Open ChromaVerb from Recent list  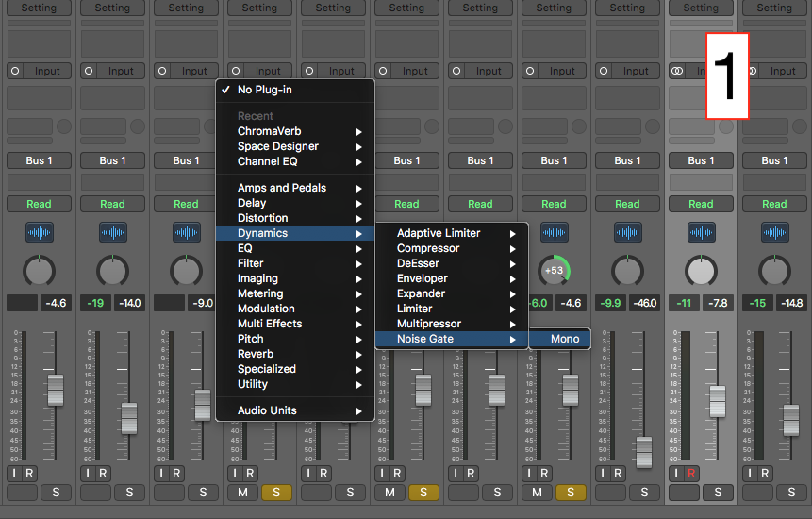pyautogui.click(x=294, y=131)
